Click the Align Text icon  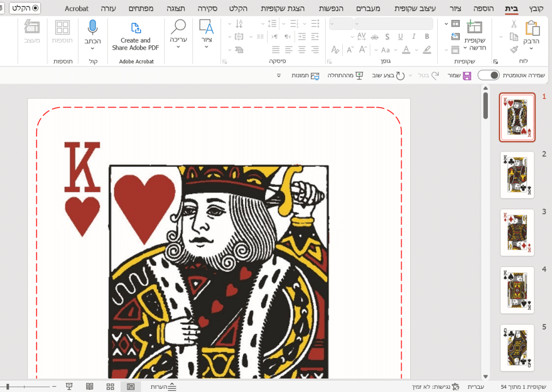(239, 36)
